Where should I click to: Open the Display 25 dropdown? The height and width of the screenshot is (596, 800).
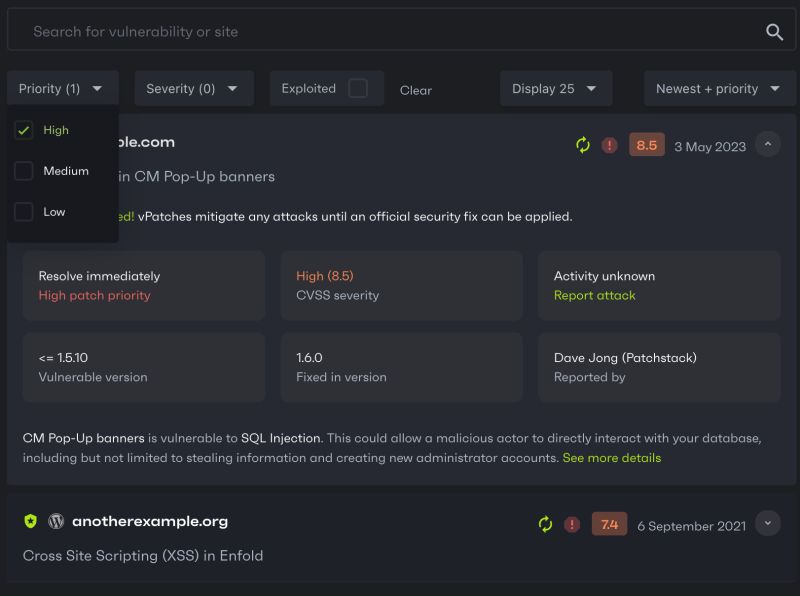click(x=555, y=88)
